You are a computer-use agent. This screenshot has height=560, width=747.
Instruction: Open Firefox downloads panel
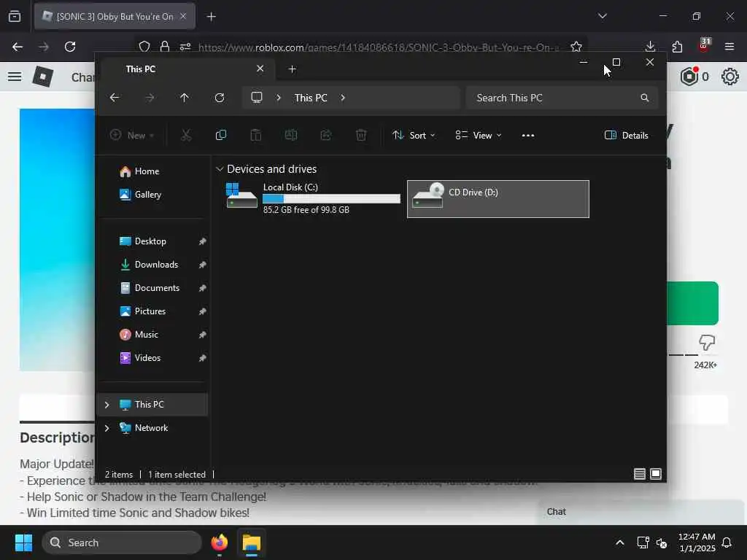click(650, 47)
